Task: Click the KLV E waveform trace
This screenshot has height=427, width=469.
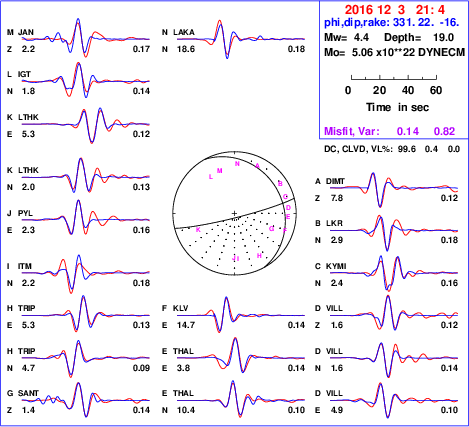Action: [x=241, y=315]
